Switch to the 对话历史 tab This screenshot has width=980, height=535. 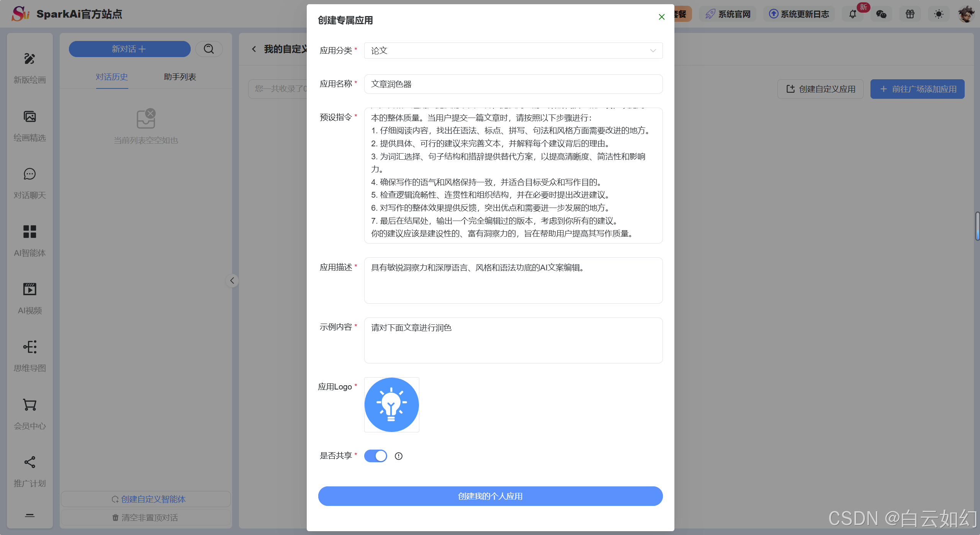[x=112, y=77]
